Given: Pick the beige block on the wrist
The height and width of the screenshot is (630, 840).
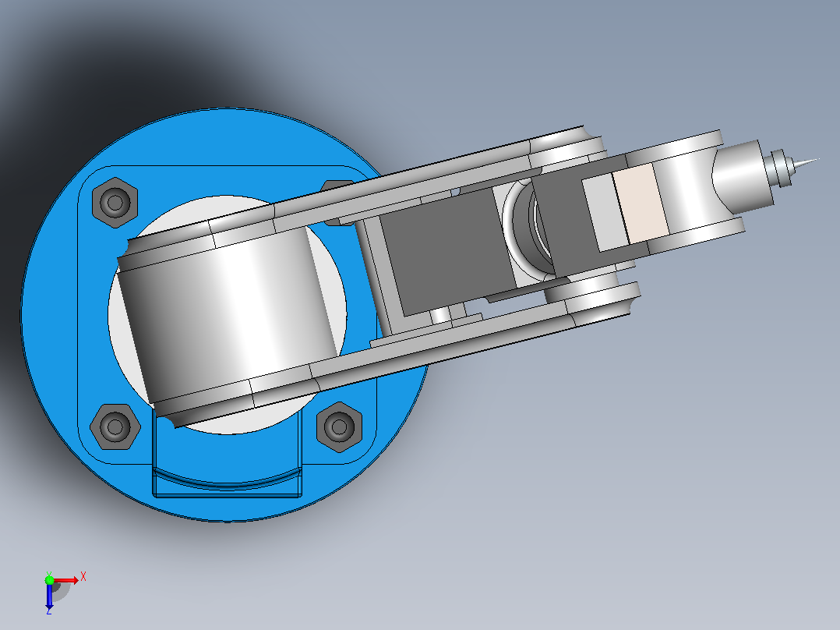Looking at the screenshot, I should (x=641, y=204).
